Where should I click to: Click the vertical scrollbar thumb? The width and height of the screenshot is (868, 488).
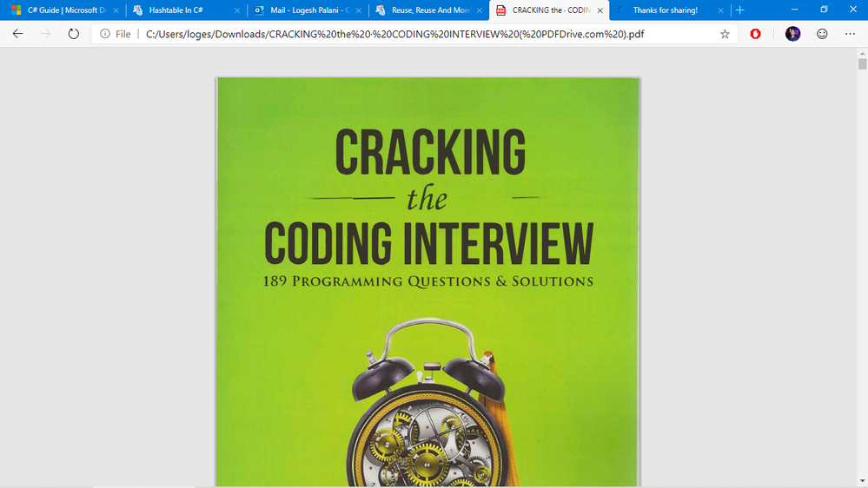[863, 64]
